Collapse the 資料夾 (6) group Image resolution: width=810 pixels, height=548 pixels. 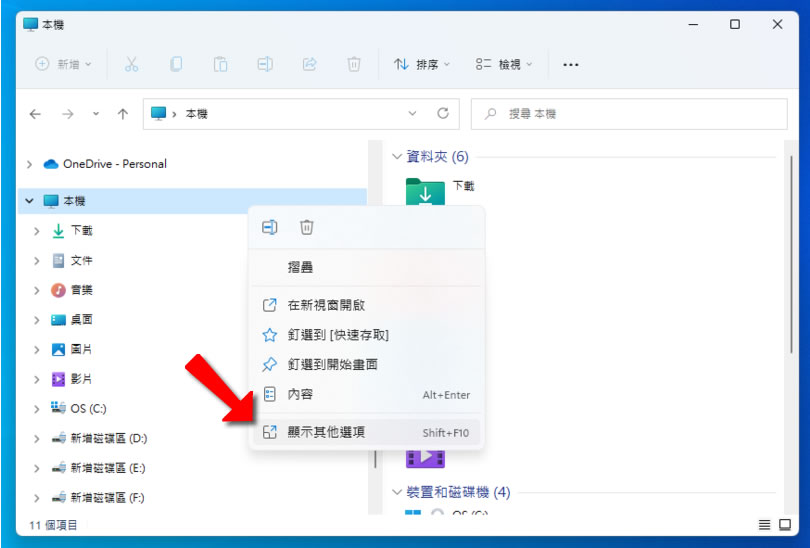pos(397,156)
